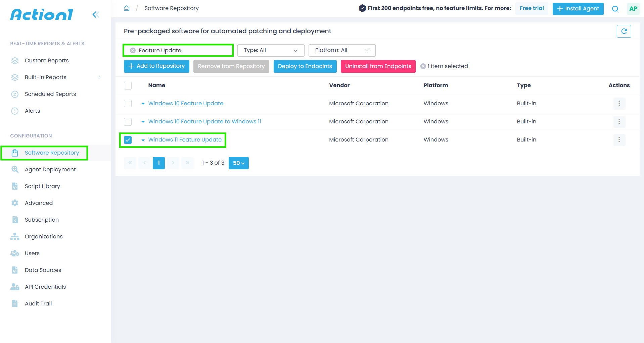Expand the Windows 10 Feature Update to Windows 11 row

pyautogui.click(x=143, y=122)
